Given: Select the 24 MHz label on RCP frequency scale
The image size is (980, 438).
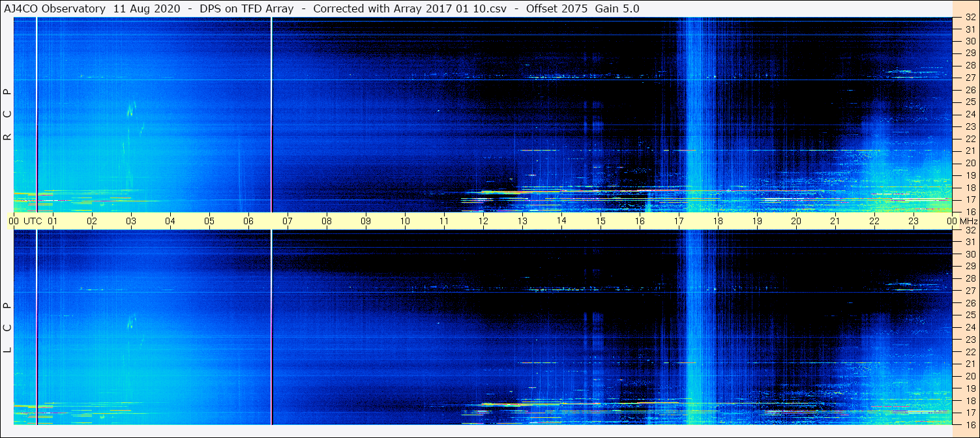Looking at the screenshot, I should tap(970, 114).
